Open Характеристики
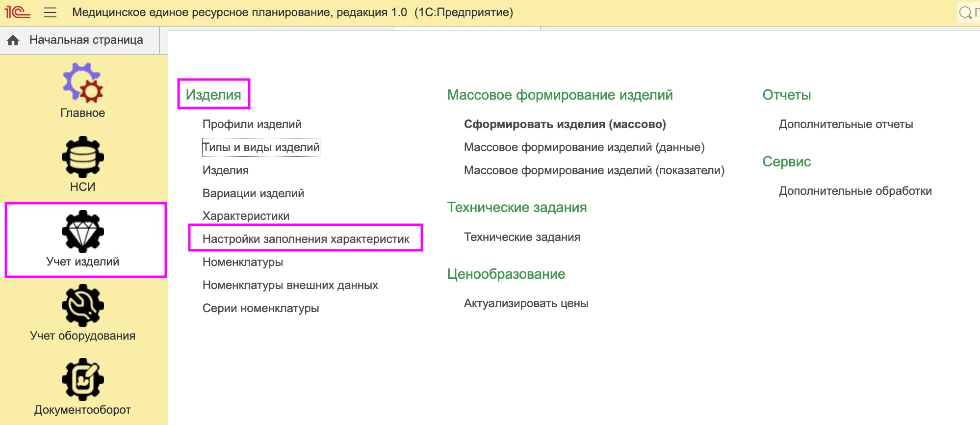The width and height of the screenshot is (980, 425). pos(246,216)
